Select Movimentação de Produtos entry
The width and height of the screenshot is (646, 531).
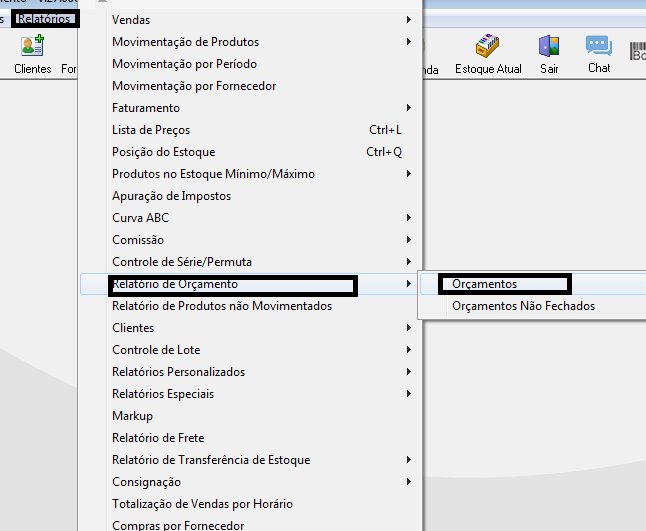[x=250, y=42]
